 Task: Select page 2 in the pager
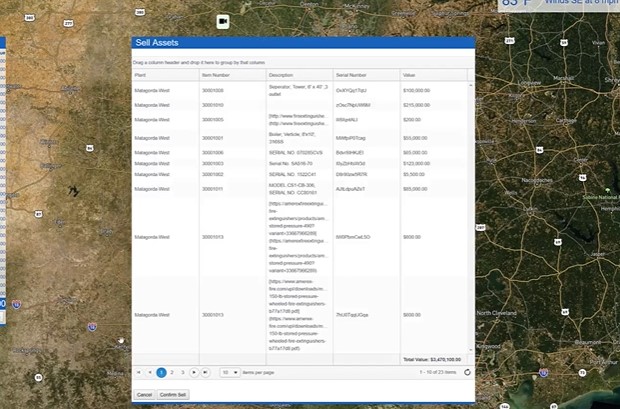172,372
